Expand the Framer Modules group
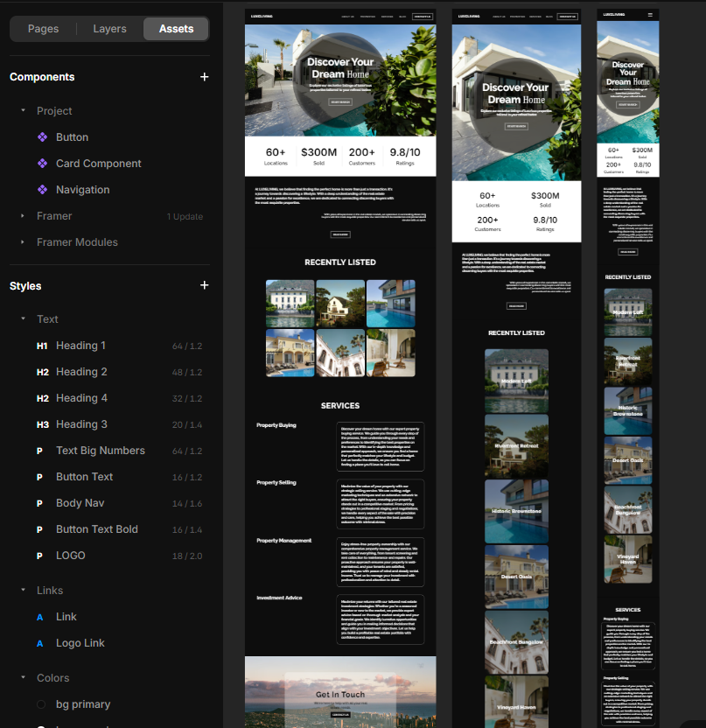This screenshot has height=728, width=706. tap(23, 241)
